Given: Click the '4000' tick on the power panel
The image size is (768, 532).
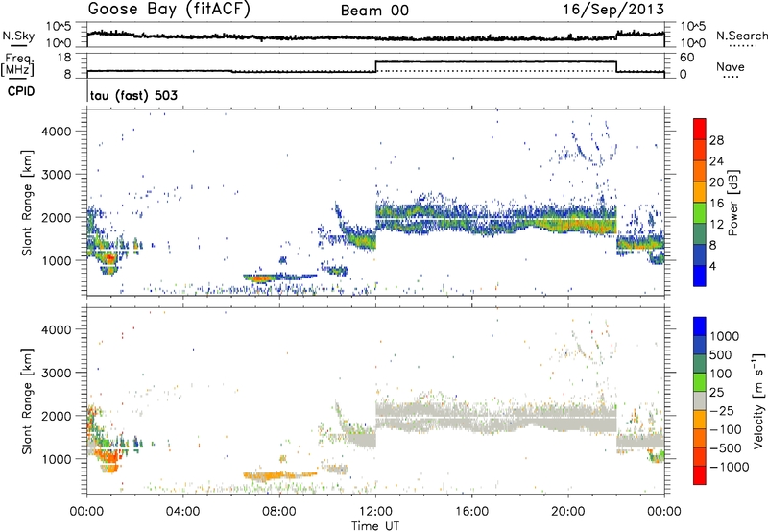Looking at the screenshot, I should click(x=56, y=132).
